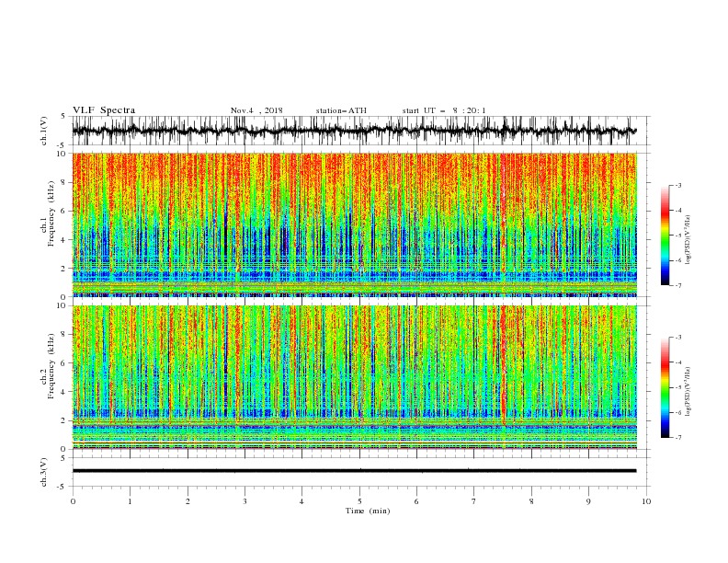Click time axis tick label "9"

coord(588,501)
